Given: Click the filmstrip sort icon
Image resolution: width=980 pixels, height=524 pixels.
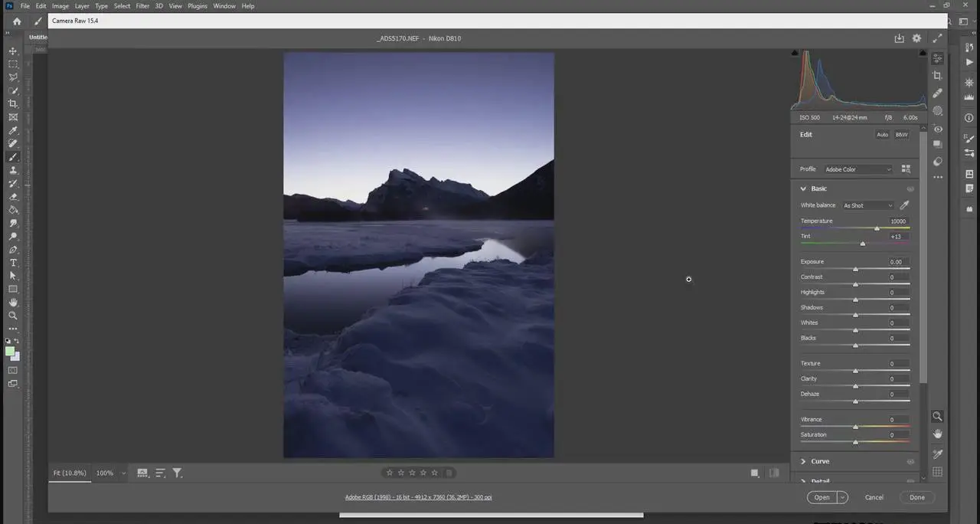Looking at the screenshot, I should pos(160,473).
